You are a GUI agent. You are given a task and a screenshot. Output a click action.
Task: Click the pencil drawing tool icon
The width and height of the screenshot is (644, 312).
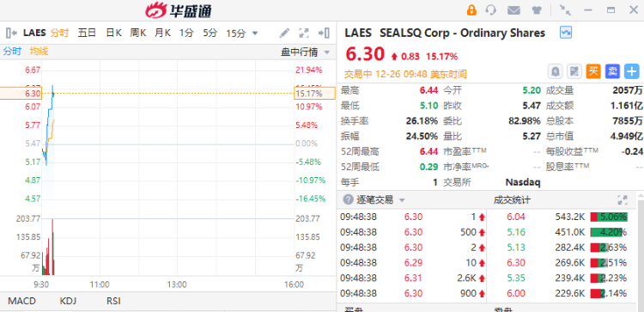(x=284, y=33)
